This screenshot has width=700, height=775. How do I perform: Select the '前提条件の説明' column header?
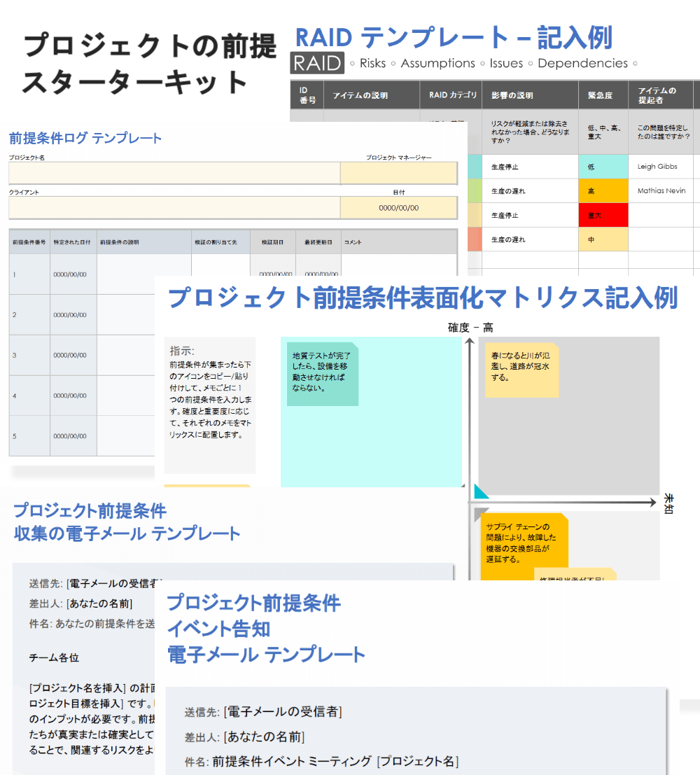coord(144,242)
